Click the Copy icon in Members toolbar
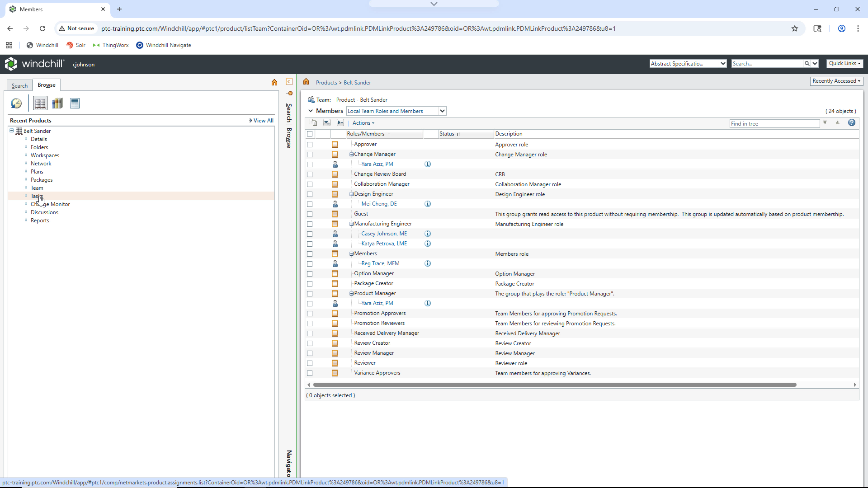Image resolution: width=868 pixels, height=488 pixels. [313, 123]
